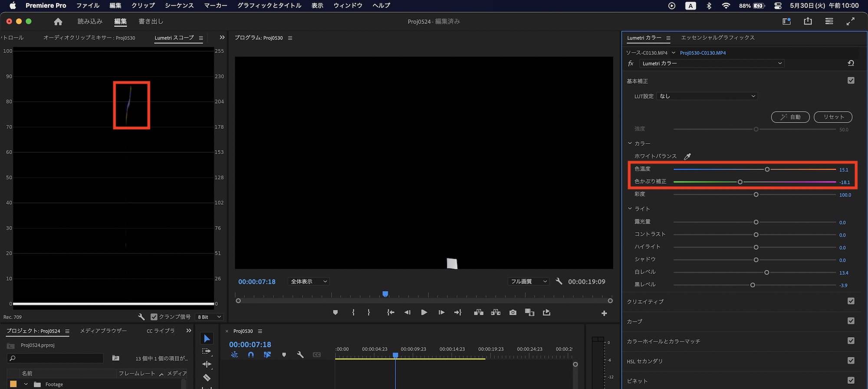Toggle the クランプ信号 checkbox

pos(154,317)
